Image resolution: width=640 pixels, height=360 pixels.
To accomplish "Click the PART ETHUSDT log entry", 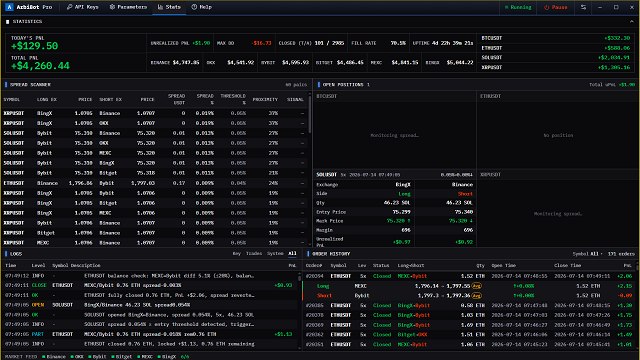I will point(150,334).
